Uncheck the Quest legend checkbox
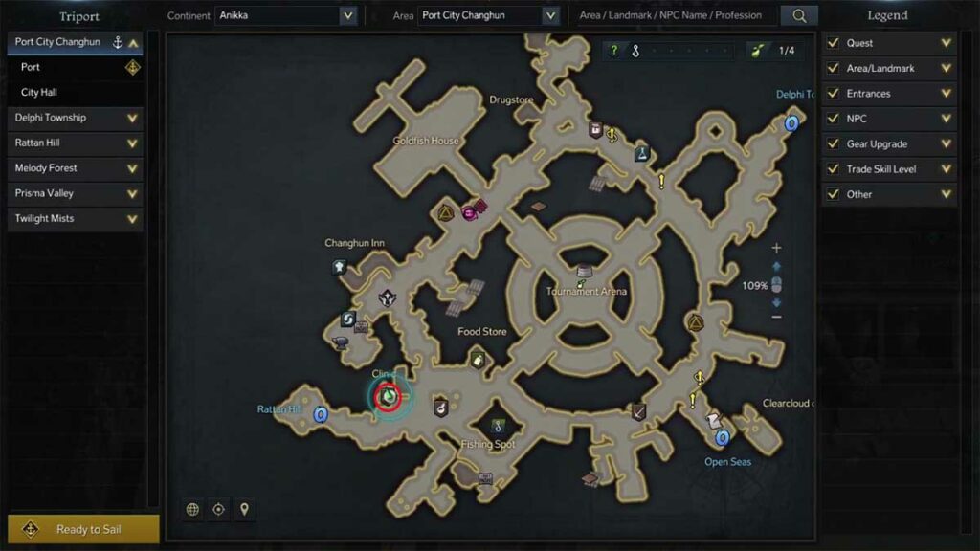This screenshot has height=551, width=980. [x=834, y=42]
